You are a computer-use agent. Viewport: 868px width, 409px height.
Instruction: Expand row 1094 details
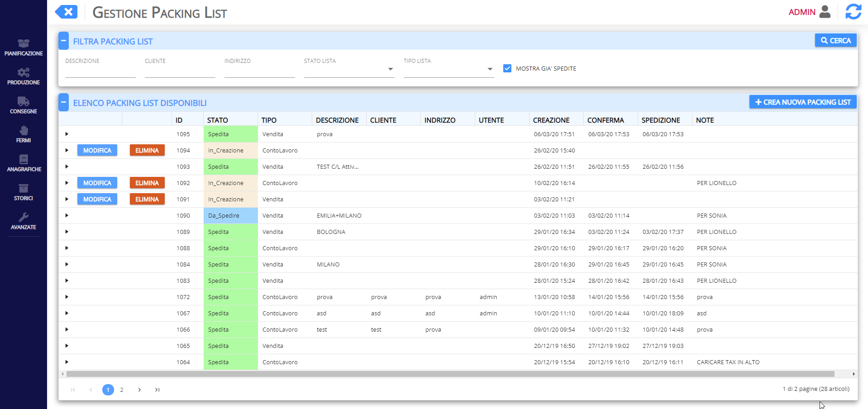click(x=67, y=150)
